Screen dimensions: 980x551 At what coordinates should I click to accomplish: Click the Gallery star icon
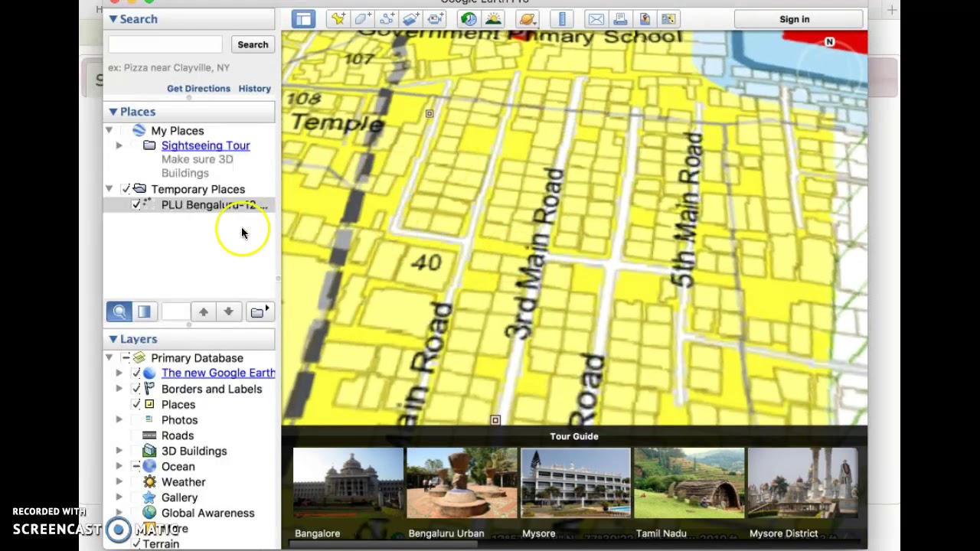pos(149,497)
